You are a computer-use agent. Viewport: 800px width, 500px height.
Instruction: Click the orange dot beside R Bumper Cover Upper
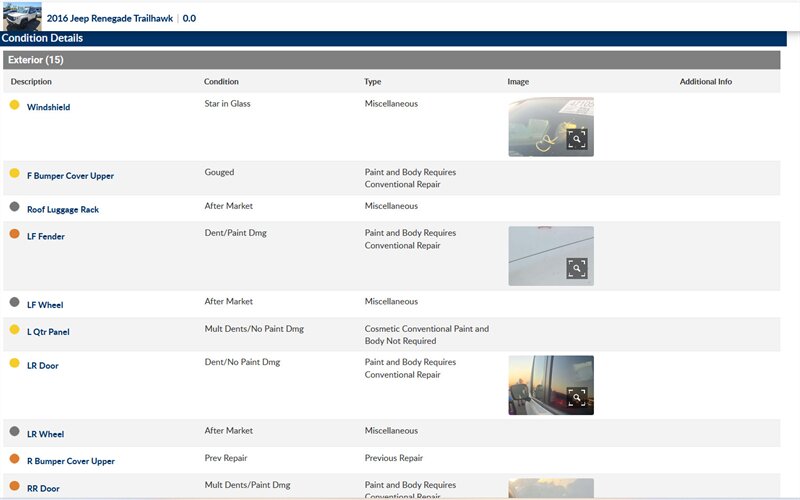tap(14, 459)
